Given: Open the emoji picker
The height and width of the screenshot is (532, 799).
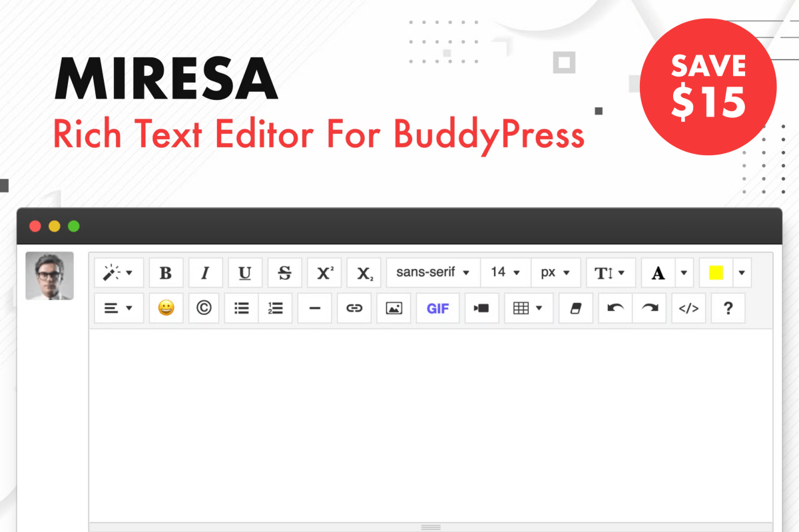Looking at the screenshot, I should (166, 308).
